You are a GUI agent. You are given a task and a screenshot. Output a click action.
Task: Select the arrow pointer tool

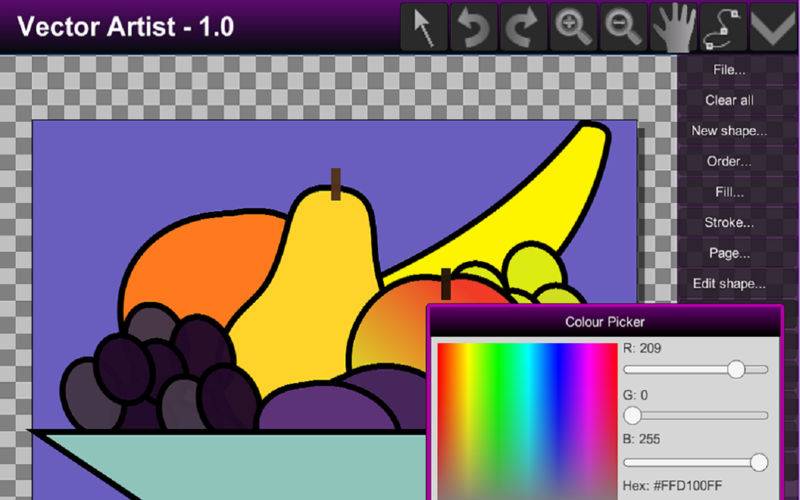(x=424, y=27)
